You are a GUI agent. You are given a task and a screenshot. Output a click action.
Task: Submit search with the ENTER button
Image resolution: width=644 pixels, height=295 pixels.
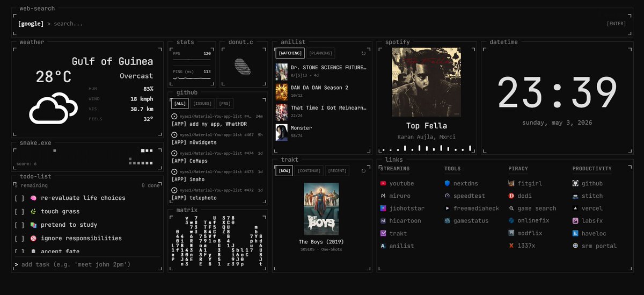click(x=616, y=24)
